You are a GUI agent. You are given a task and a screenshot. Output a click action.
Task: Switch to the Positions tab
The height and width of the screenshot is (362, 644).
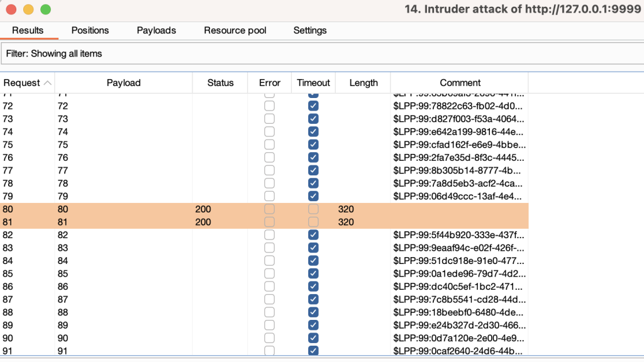click(x=90, y=30)
